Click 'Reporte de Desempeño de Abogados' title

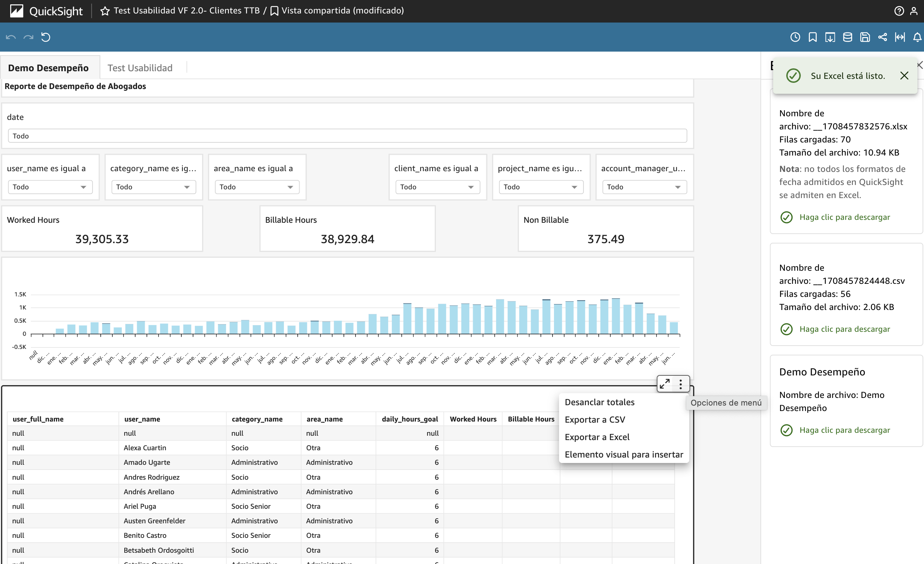click(x=75, y=86)
